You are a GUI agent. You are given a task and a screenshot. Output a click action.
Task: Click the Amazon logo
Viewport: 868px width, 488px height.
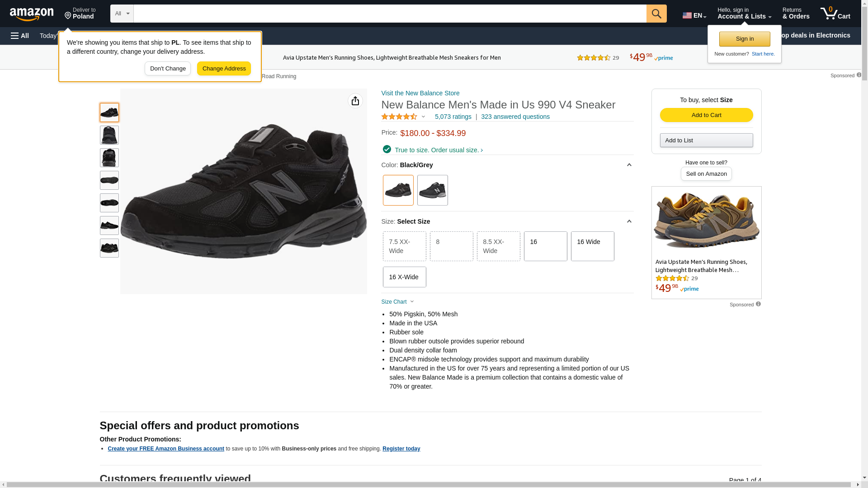32,14
